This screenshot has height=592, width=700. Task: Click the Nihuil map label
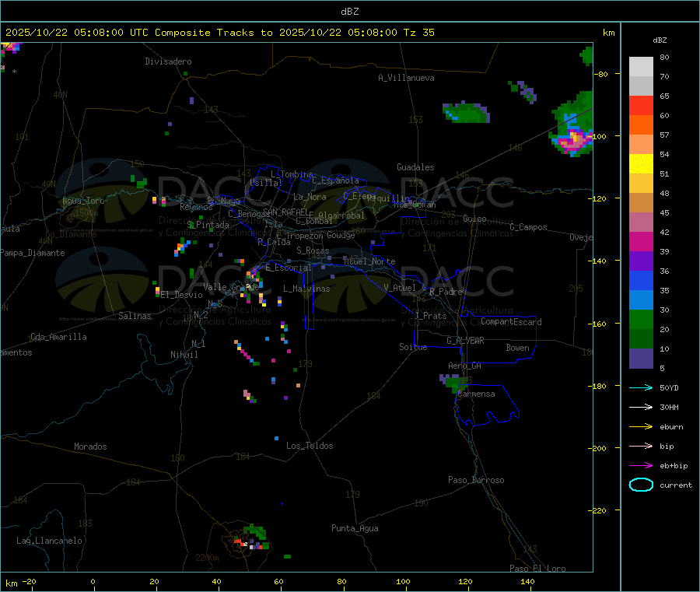184,355
